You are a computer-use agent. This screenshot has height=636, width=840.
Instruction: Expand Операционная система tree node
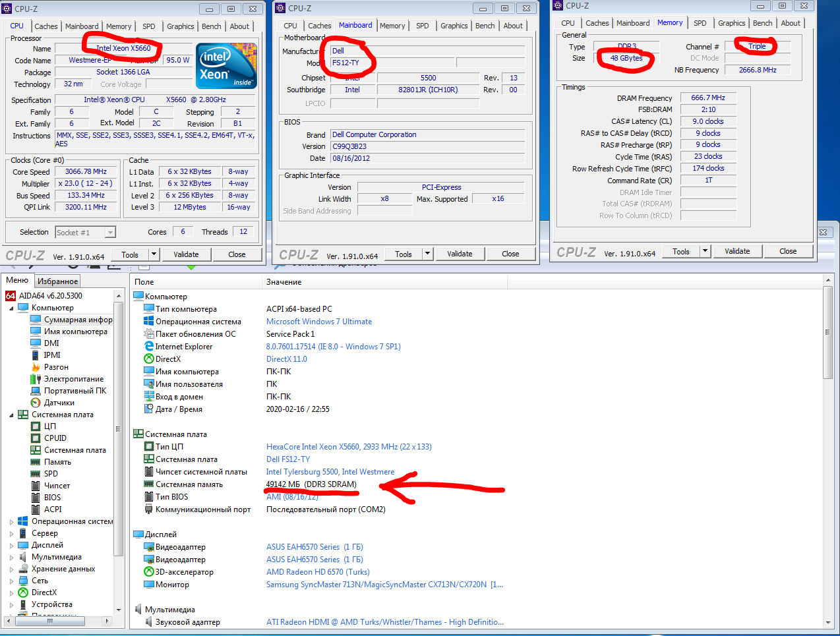pyautogui.click(x=11, y=522)
